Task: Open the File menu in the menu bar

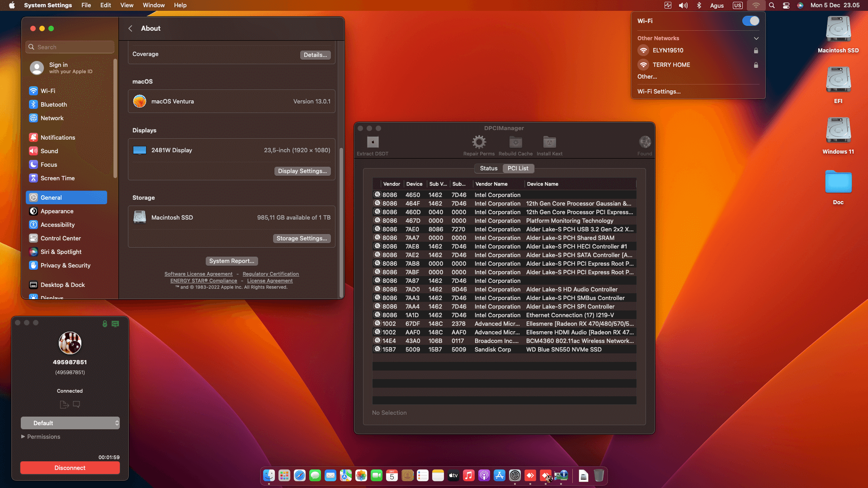Action: click(x=86, y=5)
